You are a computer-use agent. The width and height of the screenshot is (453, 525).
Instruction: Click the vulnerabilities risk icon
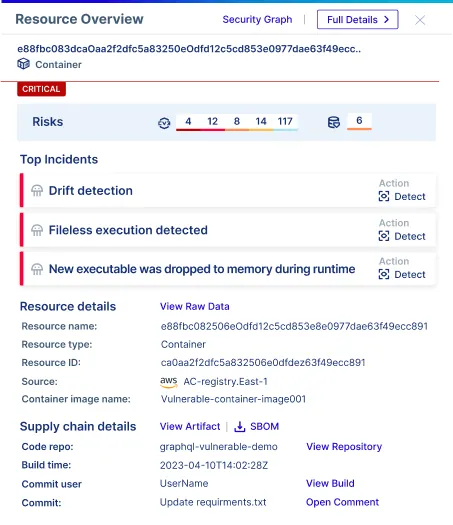(164, 123)
